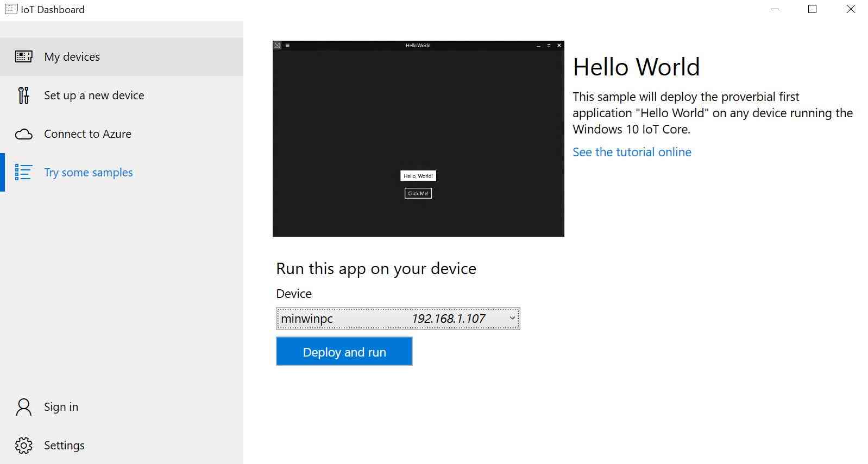868x464 pixels.
Task: Click the 'Run this app on your device' text
Action: 376,269
